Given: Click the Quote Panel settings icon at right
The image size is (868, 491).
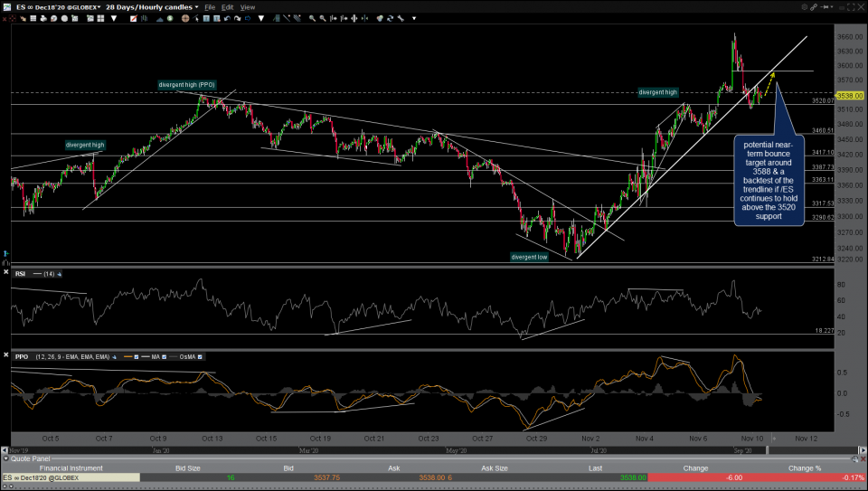Looking at the screenshot, I should 855,458.
